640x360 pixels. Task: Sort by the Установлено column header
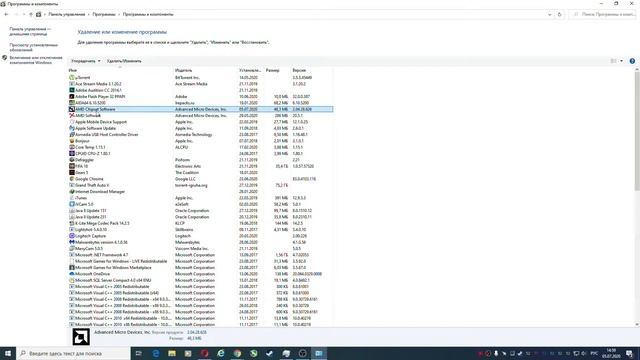251,71
